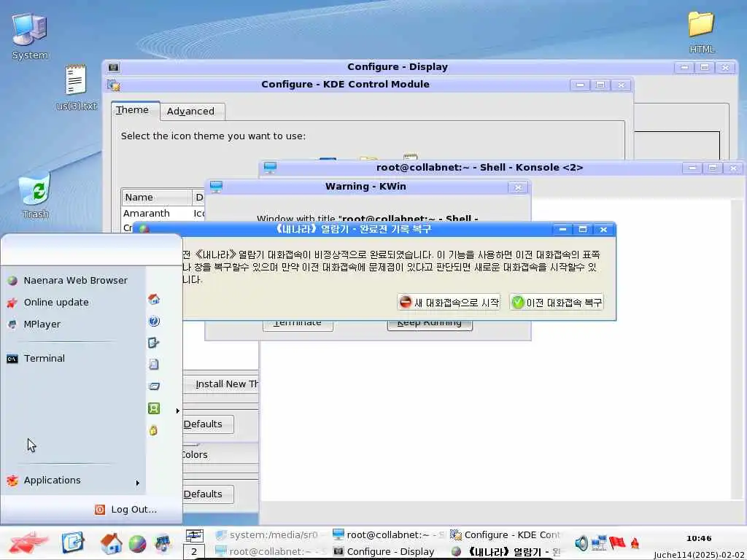Click the desktop pager icon above number 2
Image resolution: width=747 pixels, height=560 pixels.
(194, 536)
